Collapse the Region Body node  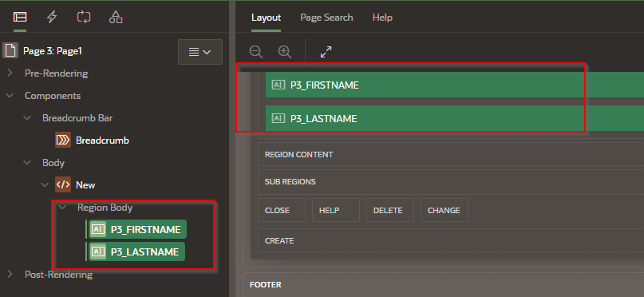click(x=62, y=208)
